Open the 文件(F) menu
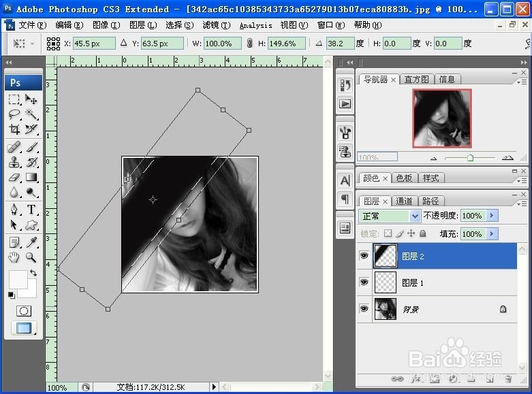Image resolution: width=532 pixels, height=394 pixels. click(x=32, y=25)
